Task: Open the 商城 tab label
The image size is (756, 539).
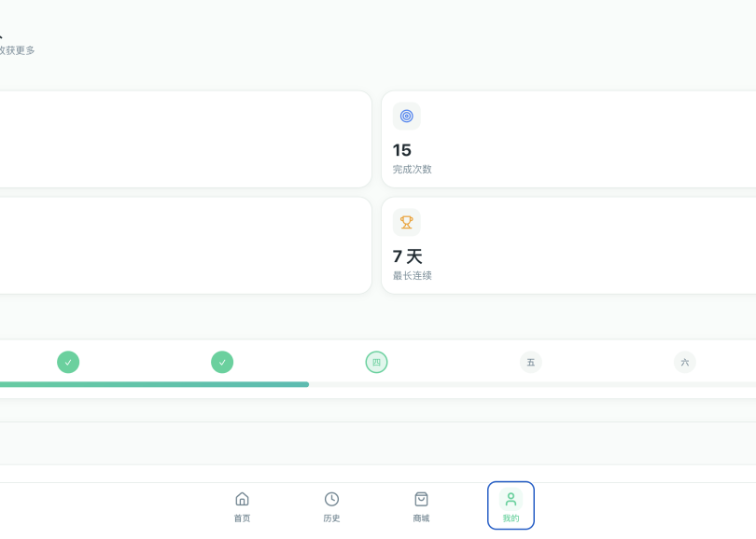Action: point(421,518)
